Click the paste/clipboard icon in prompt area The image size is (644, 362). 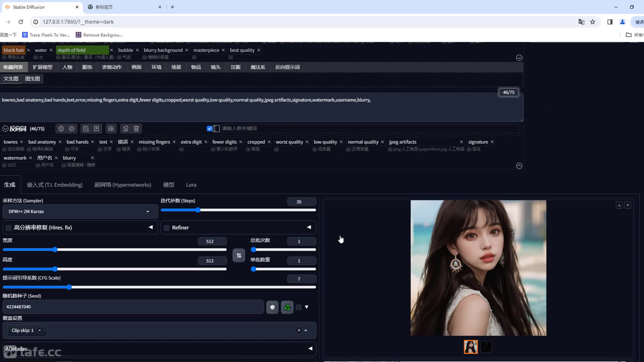pos(126,129)
